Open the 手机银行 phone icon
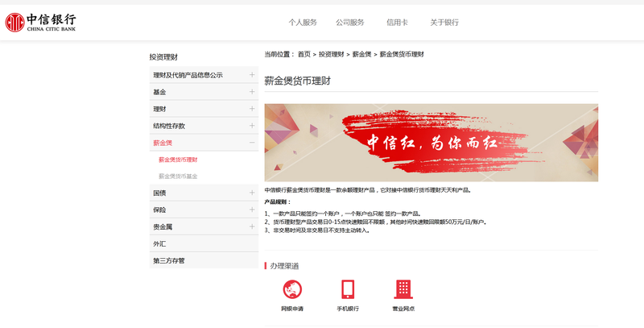This screenshot has width=644, height=328. pyautogui.click(x=348, y=289)
